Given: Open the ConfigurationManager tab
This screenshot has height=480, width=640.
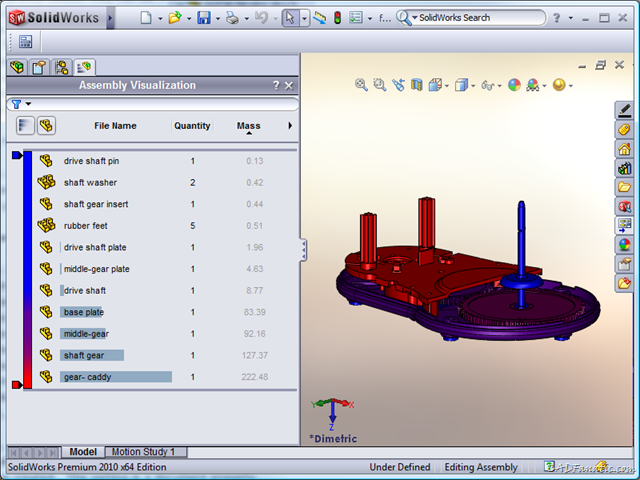Looking at the screenshot, I should point(62,67).
